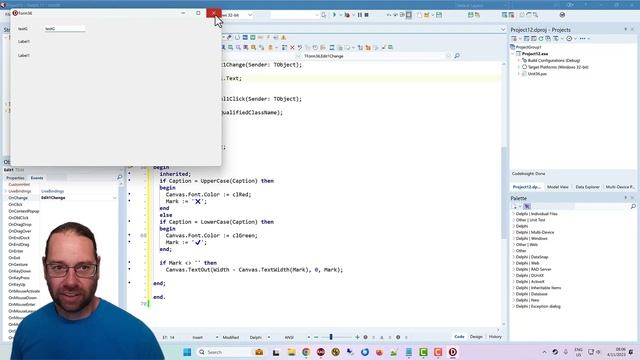The height and width of the screenshot is (360, 640).
Task: Open the Model View tab
Action: pos(558,187)
